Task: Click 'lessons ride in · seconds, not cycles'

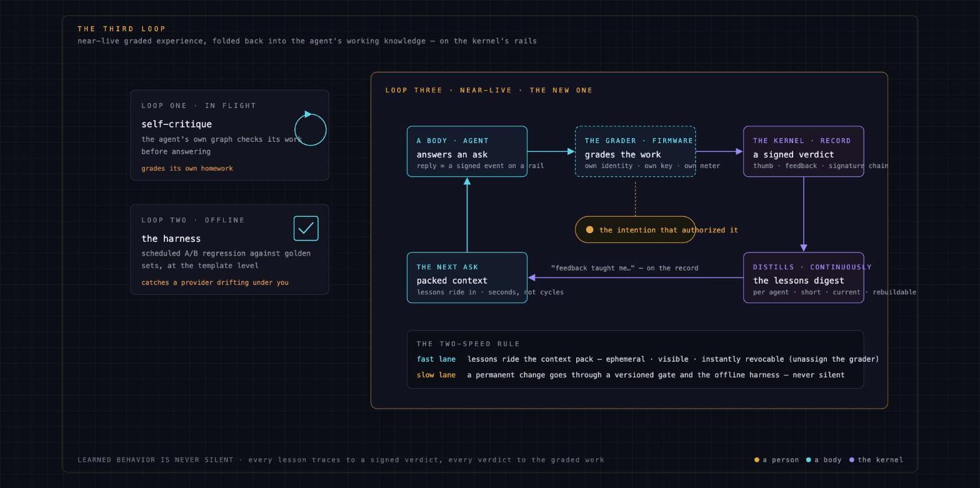Action: point(490,292)
